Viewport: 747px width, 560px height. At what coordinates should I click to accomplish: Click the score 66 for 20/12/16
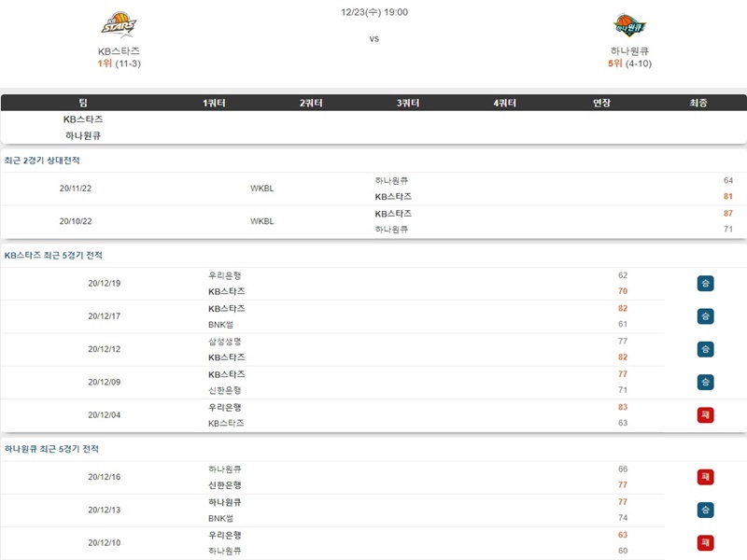[623, 469]
